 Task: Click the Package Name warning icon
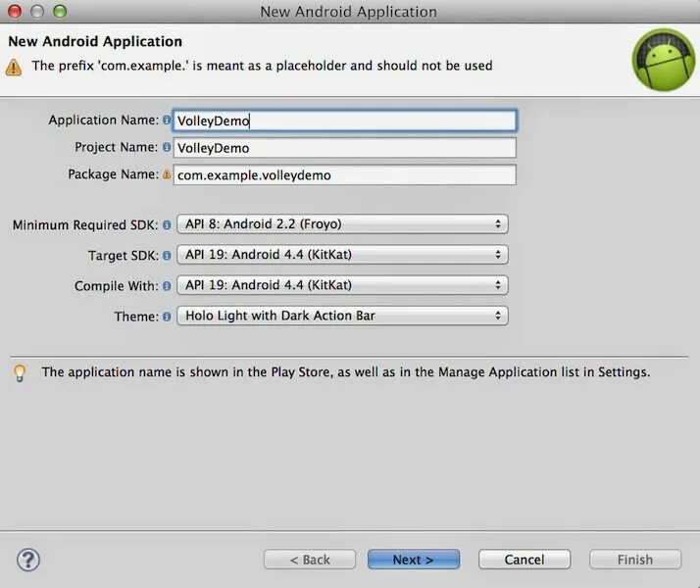[167, 174]
